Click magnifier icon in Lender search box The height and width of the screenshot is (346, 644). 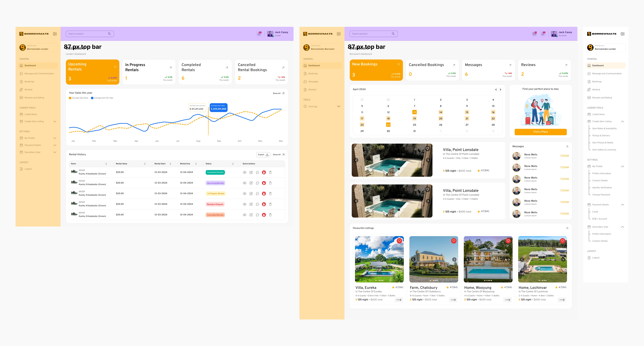(109, 34)
